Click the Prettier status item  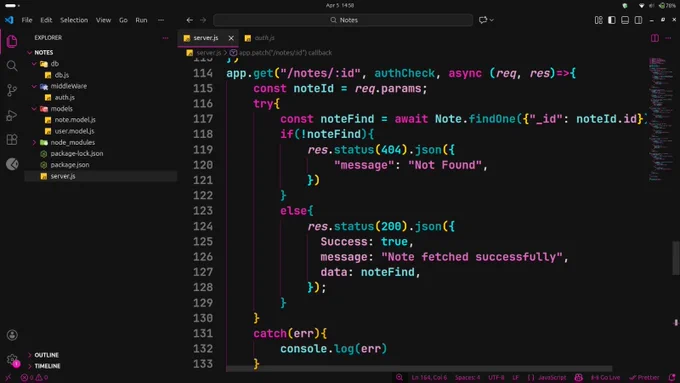[x=644, y=378]
